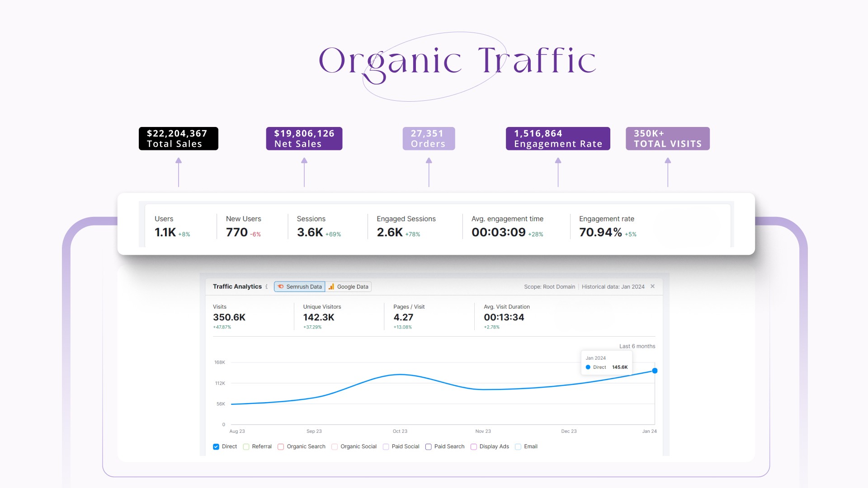
Task: Switch to Google Data tab
Action: point(349,286)
